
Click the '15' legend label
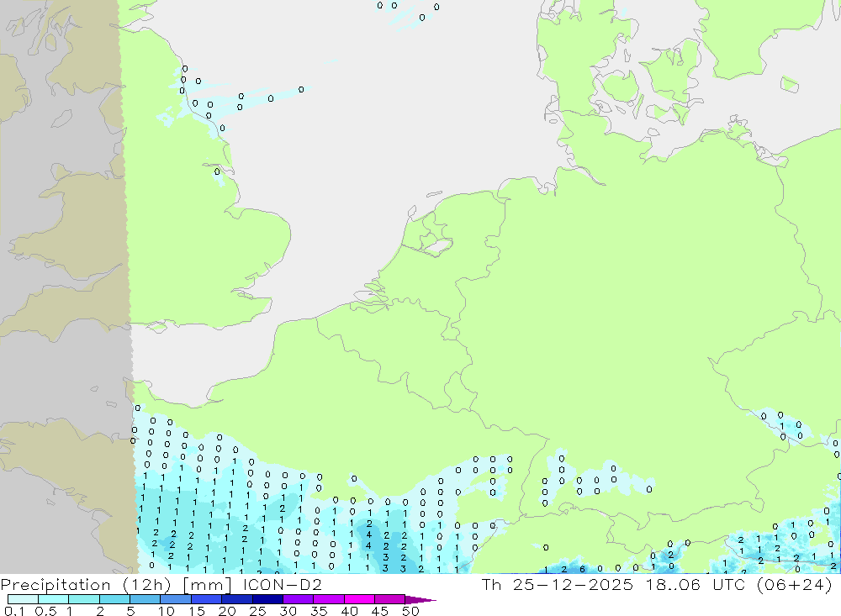[x=197, y=611]
